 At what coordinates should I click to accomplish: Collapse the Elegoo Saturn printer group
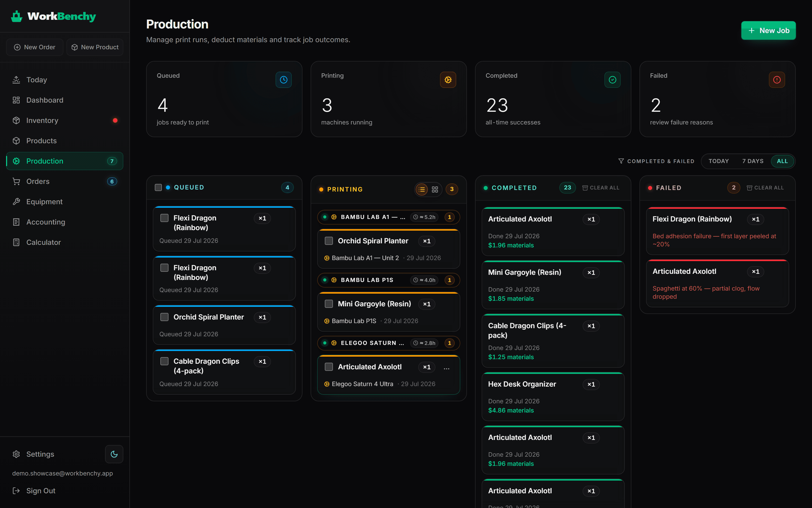(x=388, y=343)
